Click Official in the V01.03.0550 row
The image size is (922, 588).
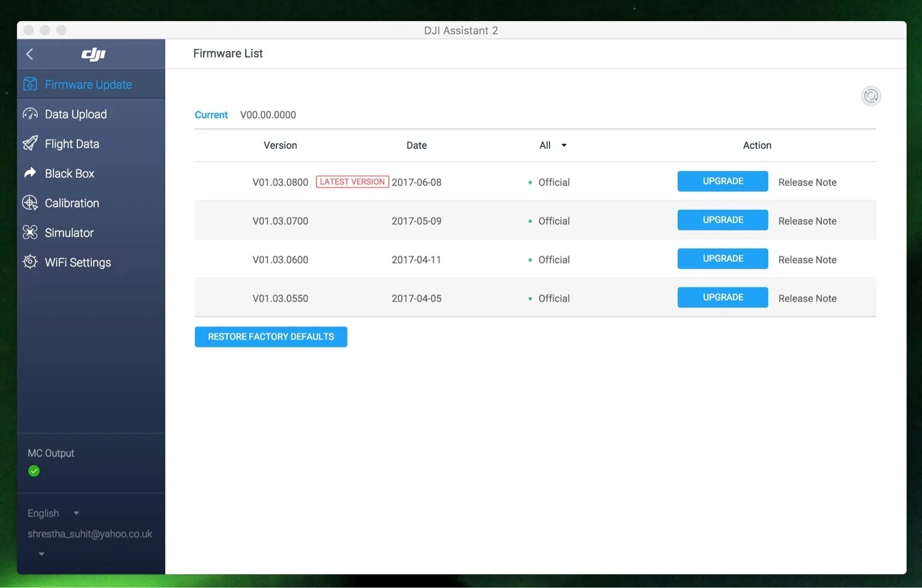coord(553,298)
